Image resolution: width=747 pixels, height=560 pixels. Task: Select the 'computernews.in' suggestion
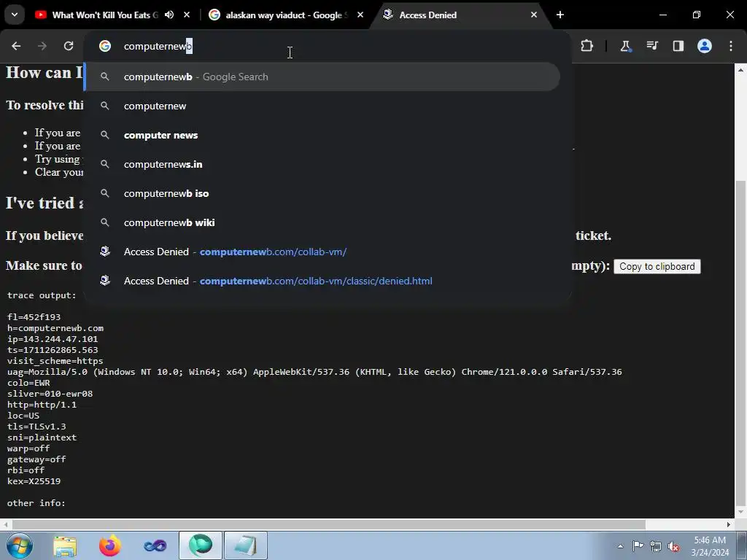pos(322,164)
